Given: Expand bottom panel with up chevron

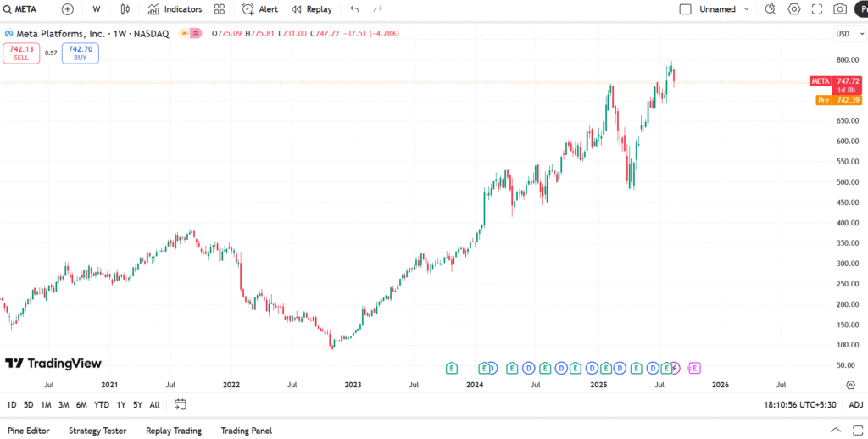Looking at the screenshot, I should click(x=836, y=431).
